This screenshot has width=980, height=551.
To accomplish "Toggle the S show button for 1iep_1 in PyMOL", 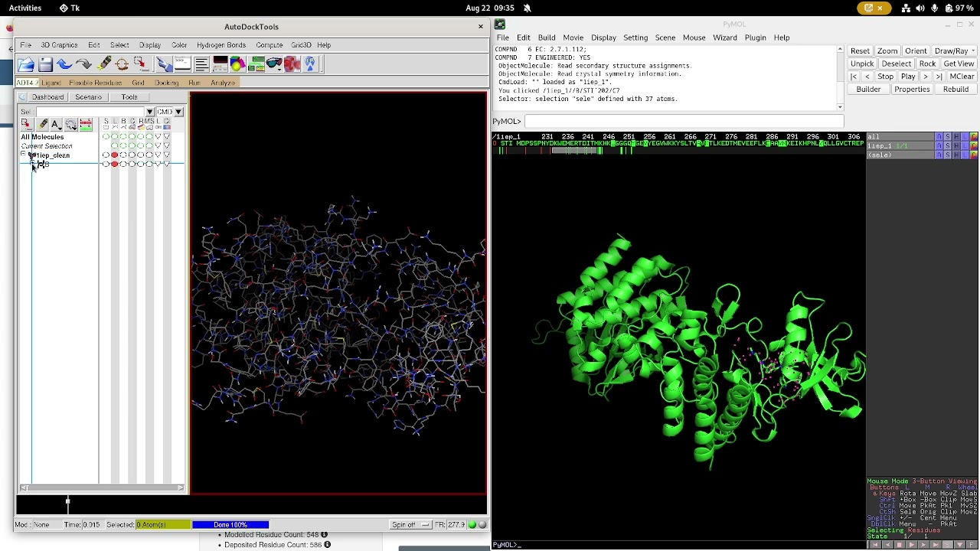I will [x=948, y=145].
